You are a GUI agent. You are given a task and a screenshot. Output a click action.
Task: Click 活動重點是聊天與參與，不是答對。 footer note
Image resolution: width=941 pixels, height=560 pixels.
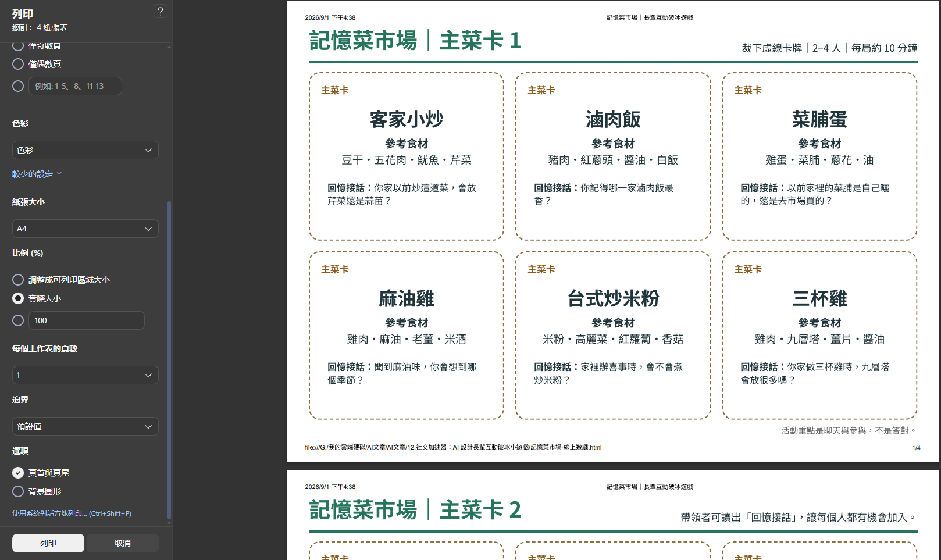click(849, 430)
